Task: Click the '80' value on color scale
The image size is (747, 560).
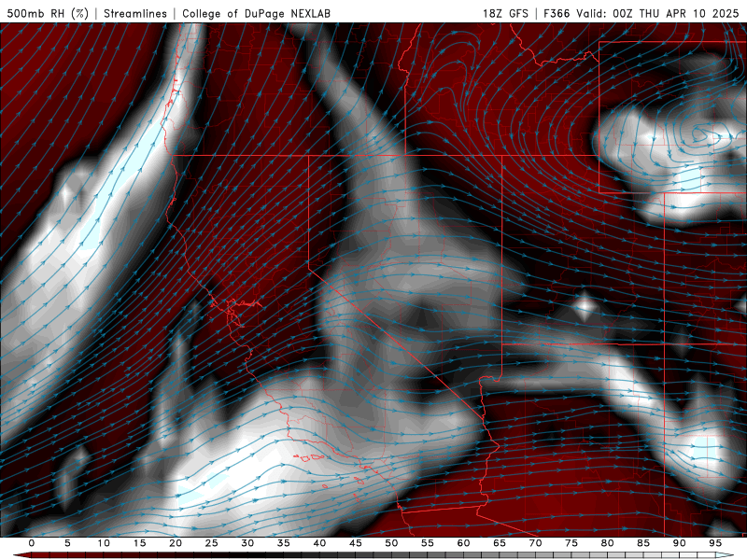Action: [607, 543]
